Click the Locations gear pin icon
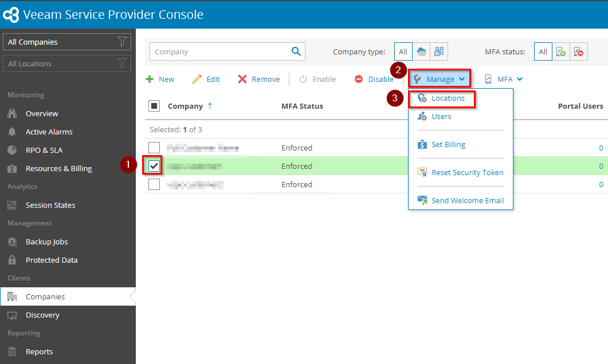The image size is (608, 364). [422, 98]
